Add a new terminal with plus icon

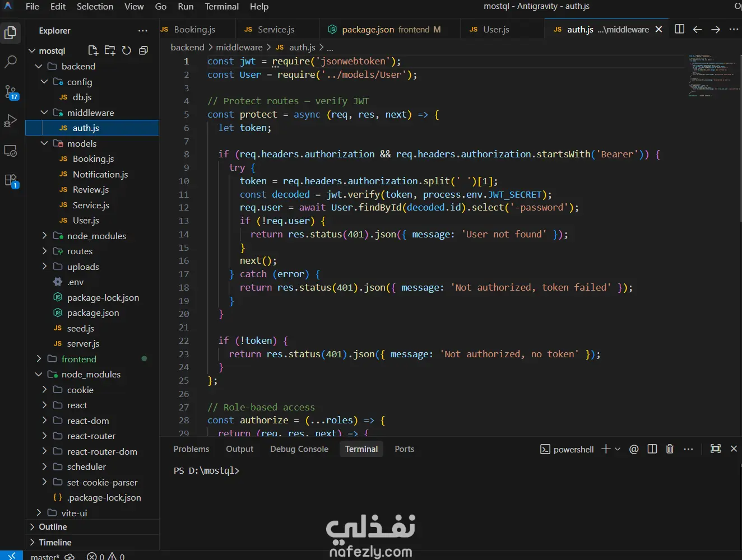click(x=606, y=449)
